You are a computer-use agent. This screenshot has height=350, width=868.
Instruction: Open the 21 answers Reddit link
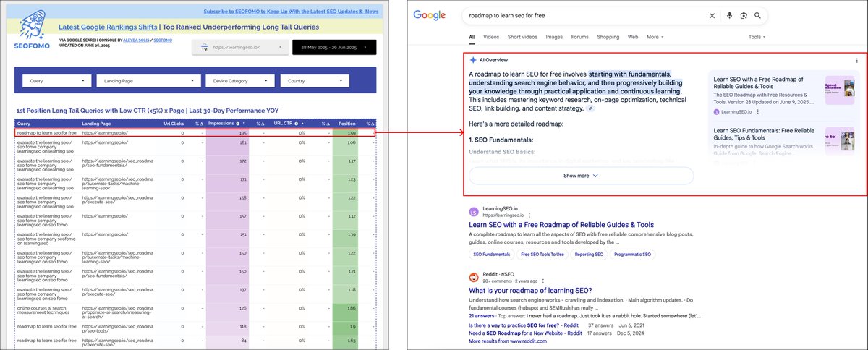tap(480, 315)
